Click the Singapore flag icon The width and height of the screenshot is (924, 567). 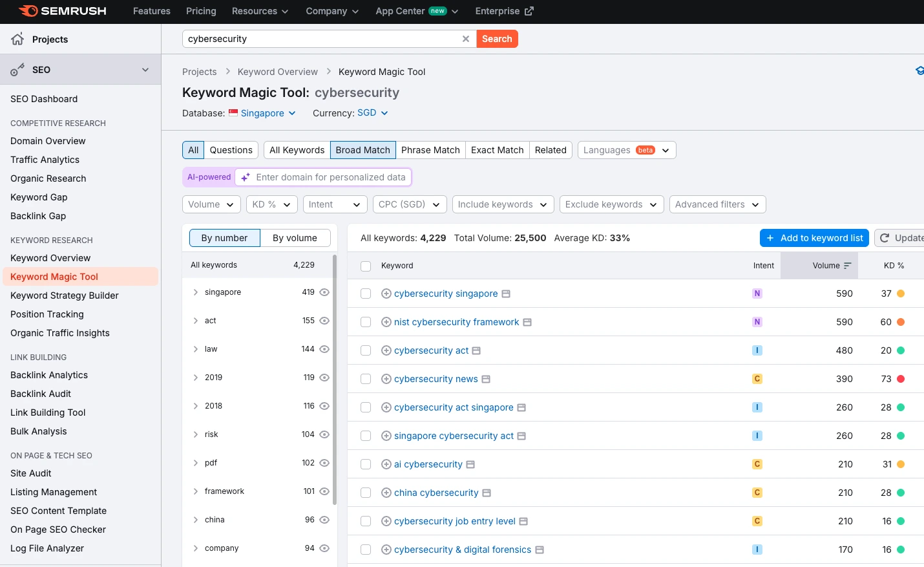(x=233, y=112)
